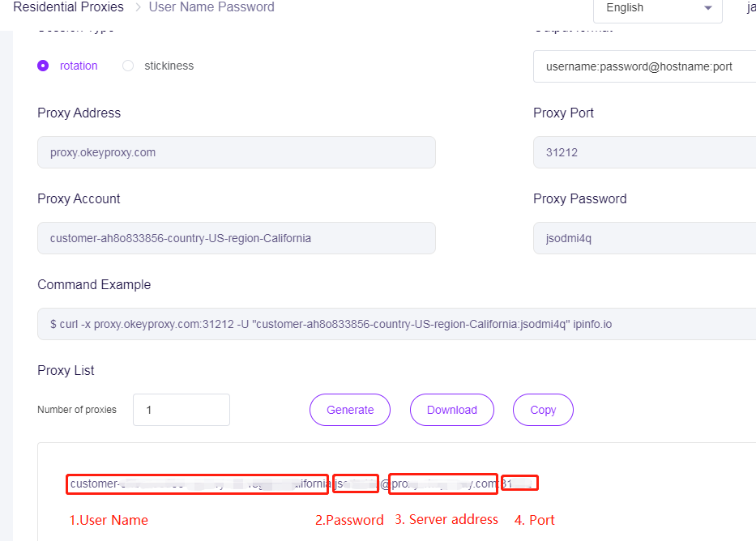Go to Residential Proxies breadcrumb
This screenshot has width=756, height=541.
(68, 7)
